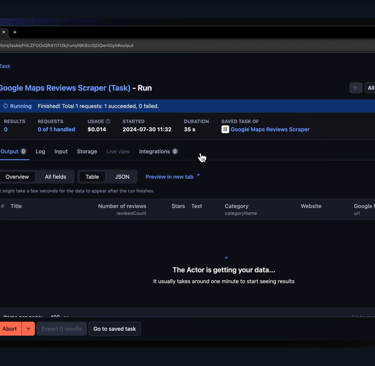Open the Input tab
Viewport: 375px width, 366px height.
click(x=61, y=151)
